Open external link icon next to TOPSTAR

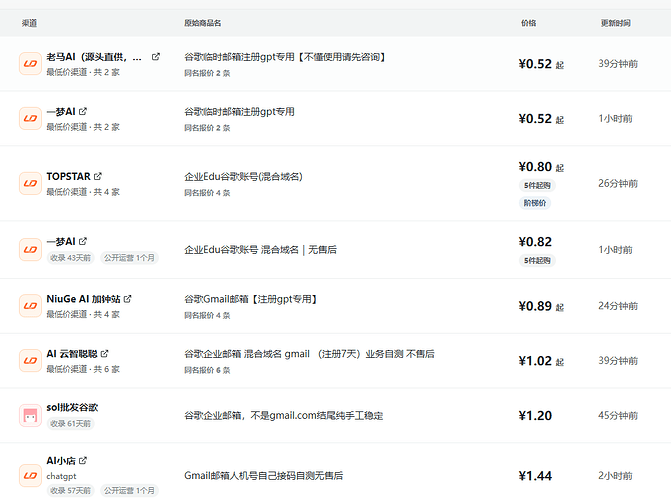98,176
